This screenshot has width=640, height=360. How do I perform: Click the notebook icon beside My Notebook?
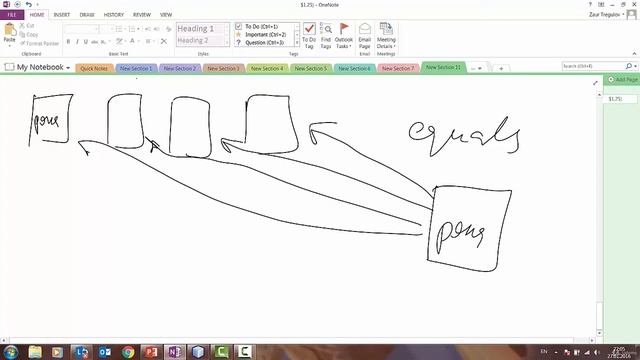point(9,67)
